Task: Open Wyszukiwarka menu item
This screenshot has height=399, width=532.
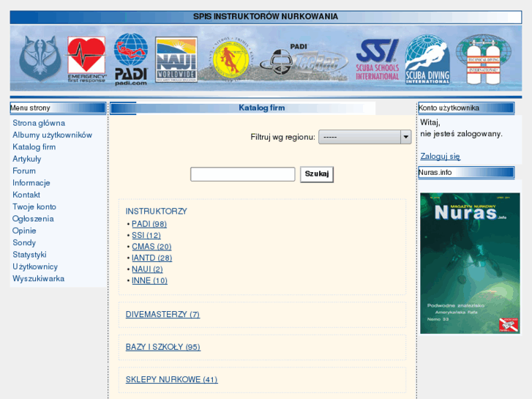Action: [x=38, y=278]
